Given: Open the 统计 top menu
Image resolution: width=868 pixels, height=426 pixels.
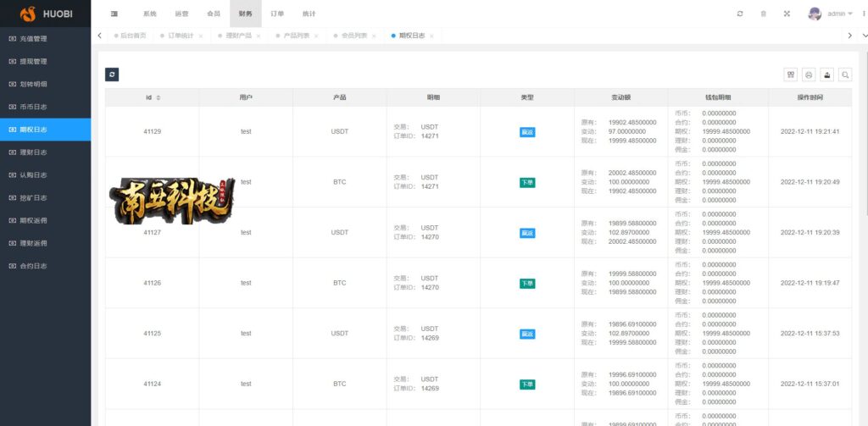Looking at the screenshot, I should 309,14.
